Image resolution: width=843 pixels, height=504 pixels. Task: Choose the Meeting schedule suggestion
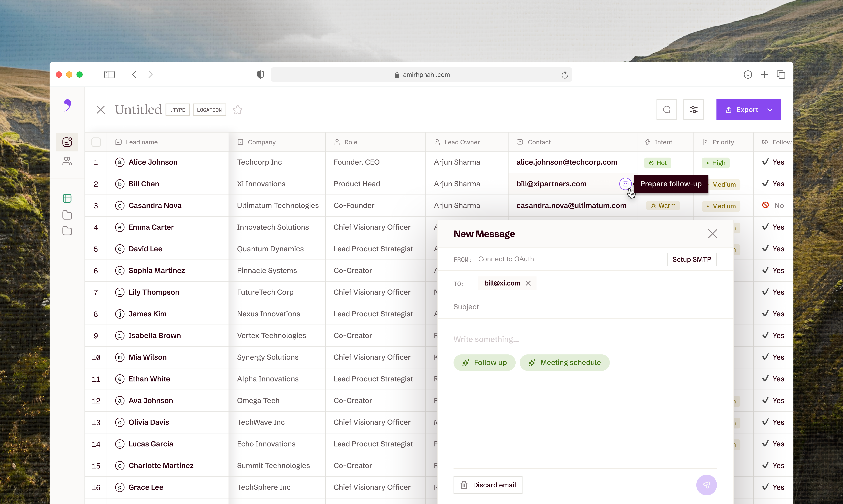pos(564,363)
